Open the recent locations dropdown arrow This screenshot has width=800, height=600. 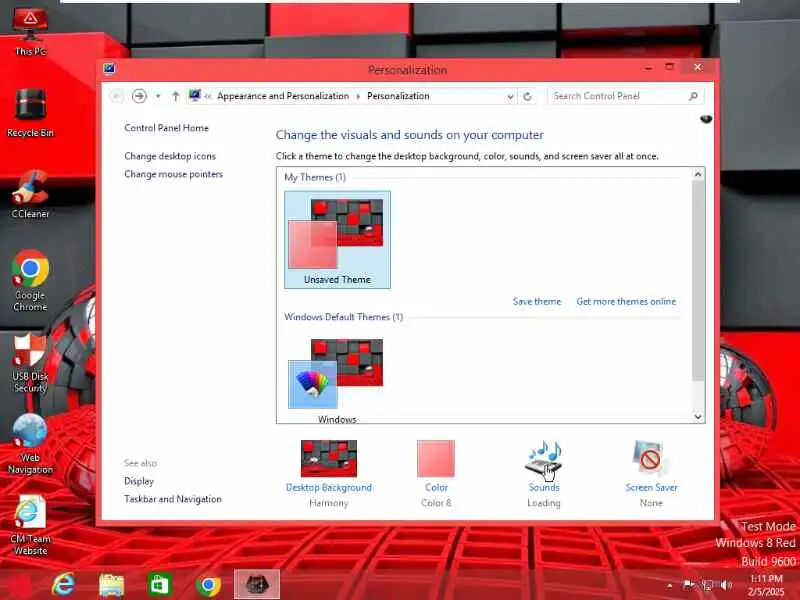(x=158, y=96)
